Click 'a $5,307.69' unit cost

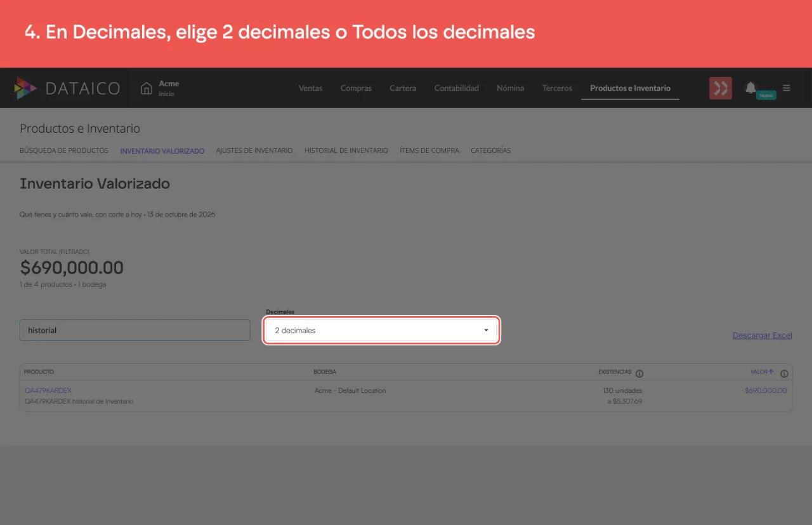(x=625, y=401)
